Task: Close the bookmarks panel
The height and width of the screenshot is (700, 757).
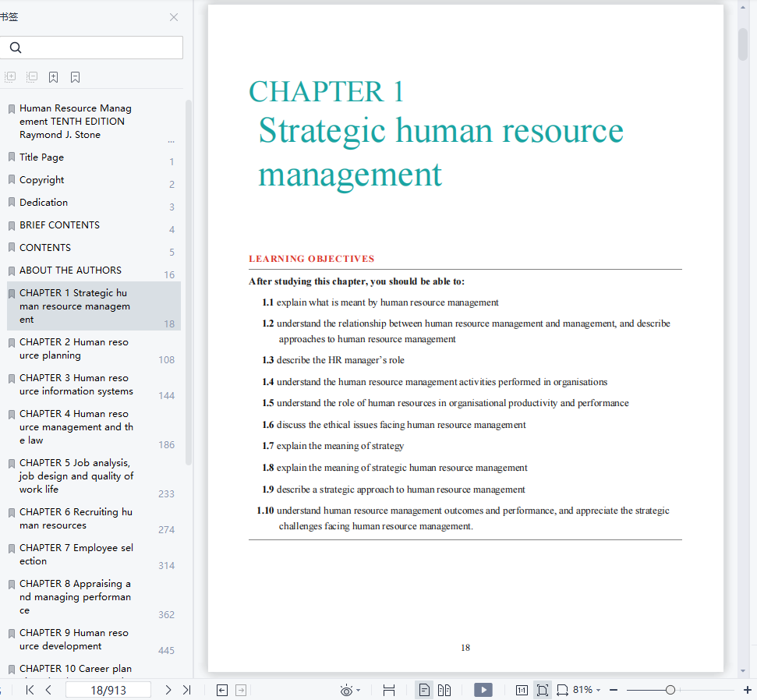Action: [174, 17]
